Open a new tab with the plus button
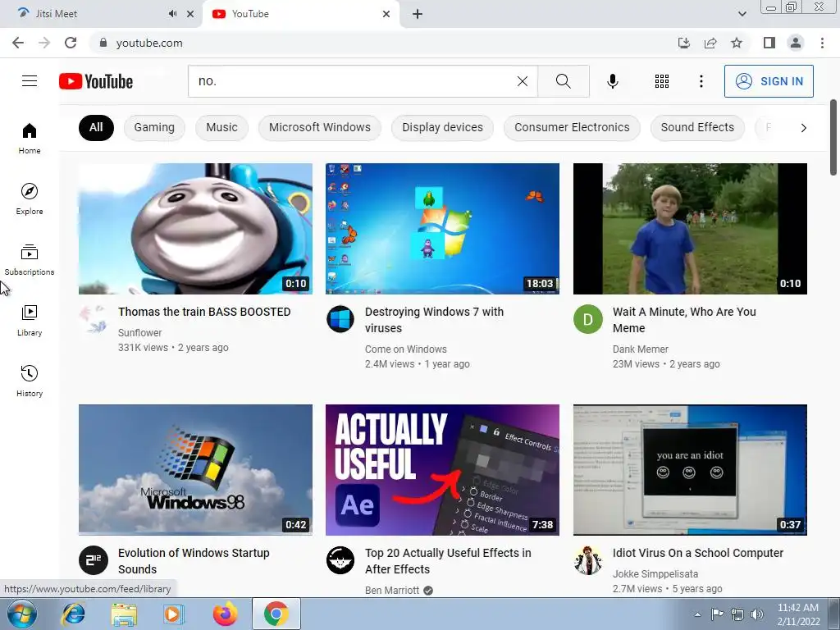The height and width of the screenshot is (630, 840). [418, 14]
